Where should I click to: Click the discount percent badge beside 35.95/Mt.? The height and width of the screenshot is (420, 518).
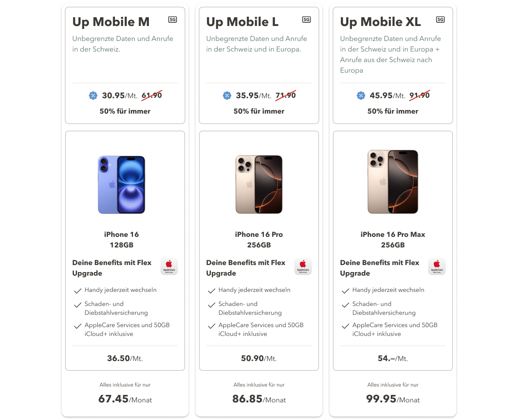(x=227, y=96)
